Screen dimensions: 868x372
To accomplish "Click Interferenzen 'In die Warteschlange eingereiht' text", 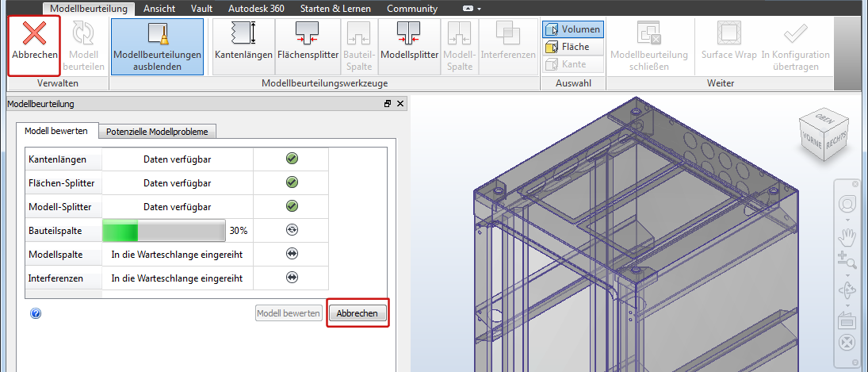I will pos(177,278).
